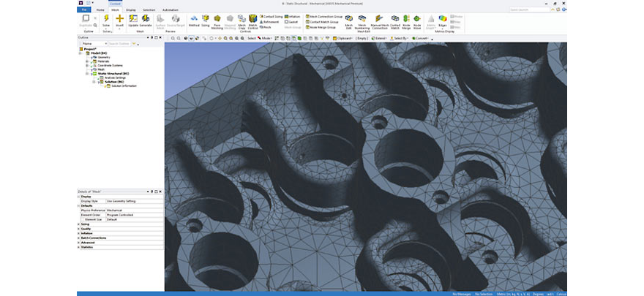Select the Match Control icon
The width and height of the screenshot is (644, 296).
pos(253,18)
